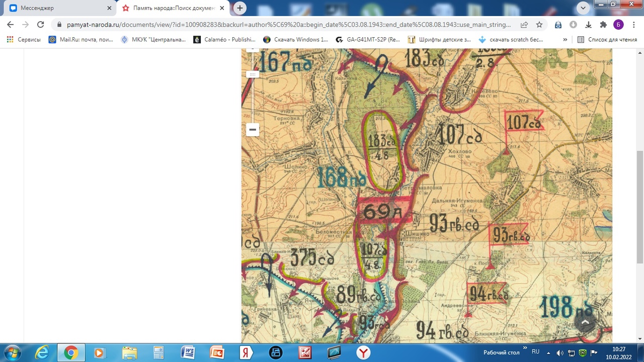
Task: Open the Список для чтения reading list
Action: tap(607, 39)
